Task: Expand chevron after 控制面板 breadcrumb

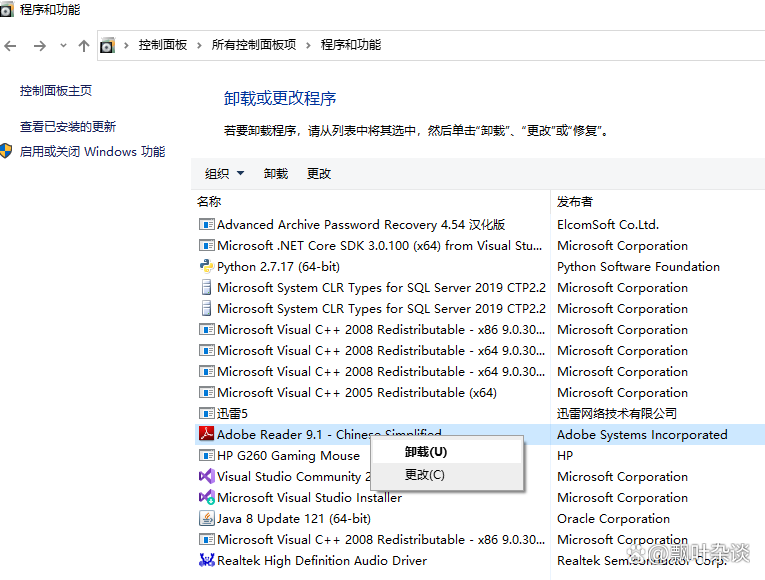Action: point(199,45)
